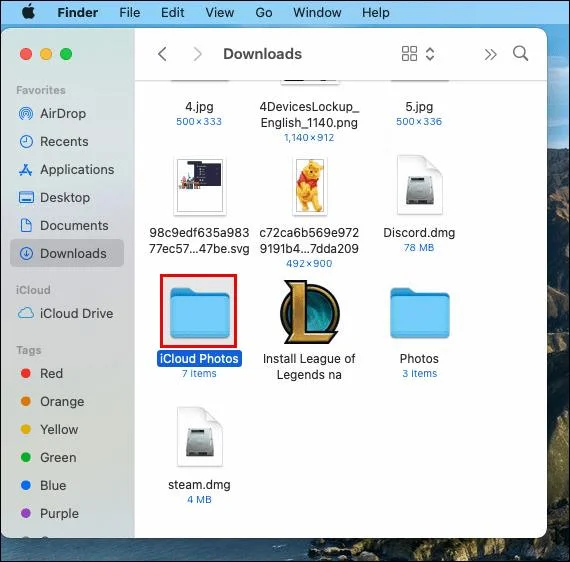Go back with the toolbar back arrow
The height and width of the screenshot is (562, 570).
162,54
